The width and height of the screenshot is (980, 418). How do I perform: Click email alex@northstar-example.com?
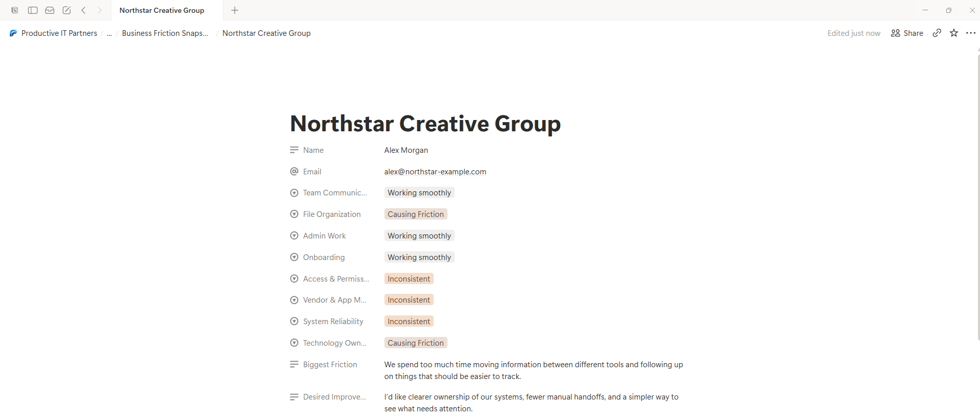point(435,171)
